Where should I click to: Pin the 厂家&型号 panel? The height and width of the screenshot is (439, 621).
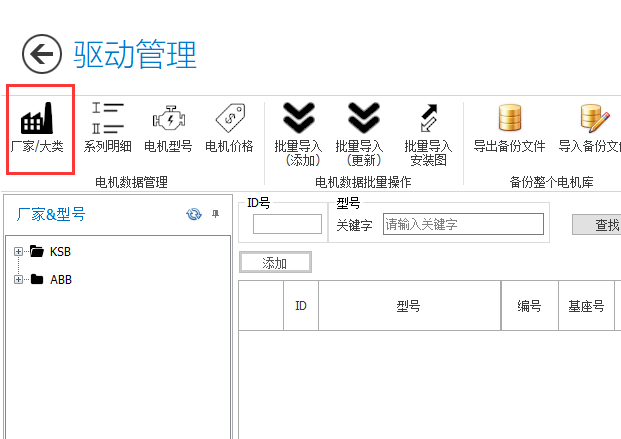215,214
